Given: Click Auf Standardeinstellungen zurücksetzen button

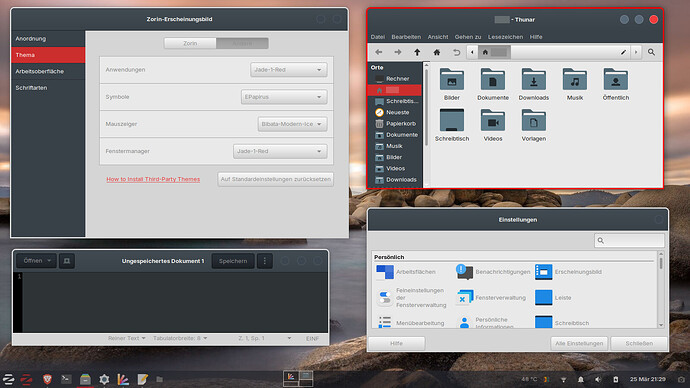Looking at the screenshot, I should click(x=275, y=179).
